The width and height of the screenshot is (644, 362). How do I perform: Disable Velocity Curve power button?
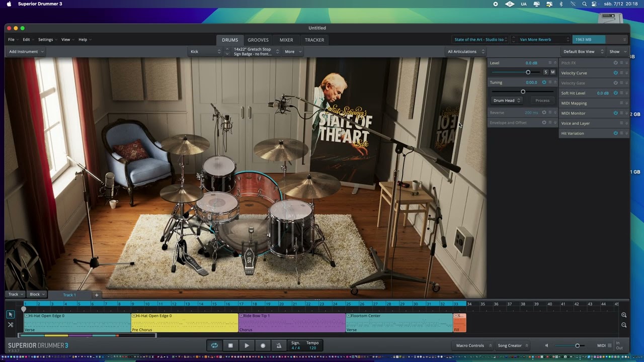tap(615, 73)
